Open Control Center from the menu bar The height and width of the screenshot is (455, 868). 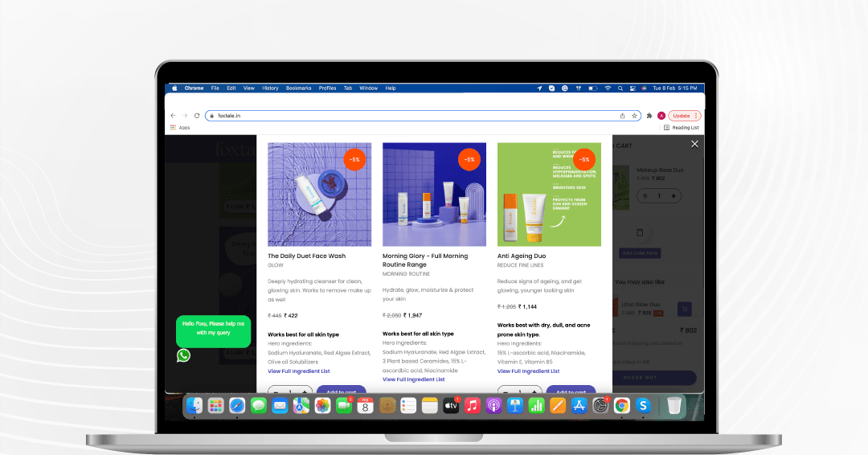click(633, 88)
